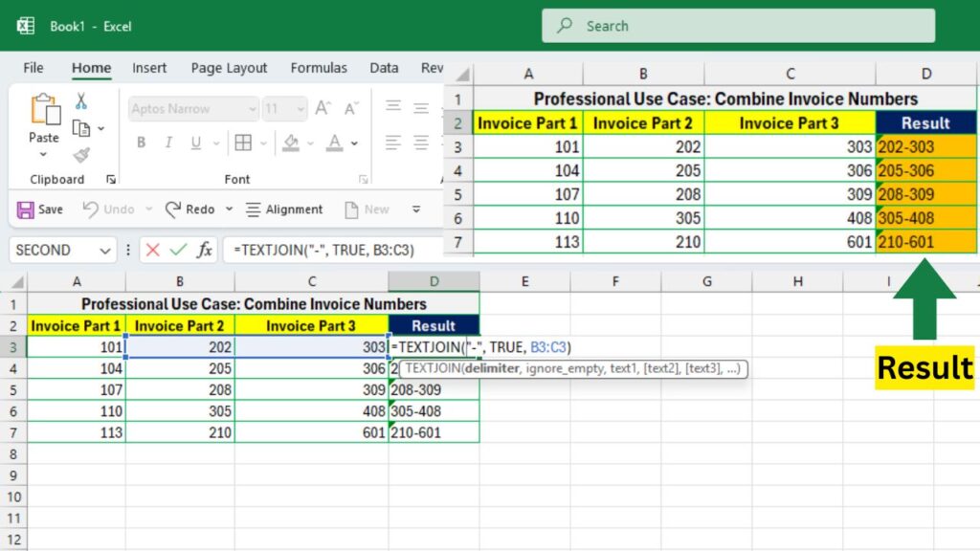The width and height of the screenshot is (980, 551).
Task: Toggle Bold formatting
Action: [x=142, y=143]
